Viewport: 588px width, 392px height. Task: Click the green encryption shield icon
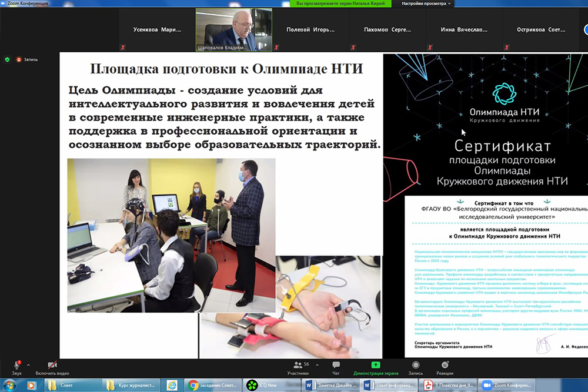coord(7,59)
